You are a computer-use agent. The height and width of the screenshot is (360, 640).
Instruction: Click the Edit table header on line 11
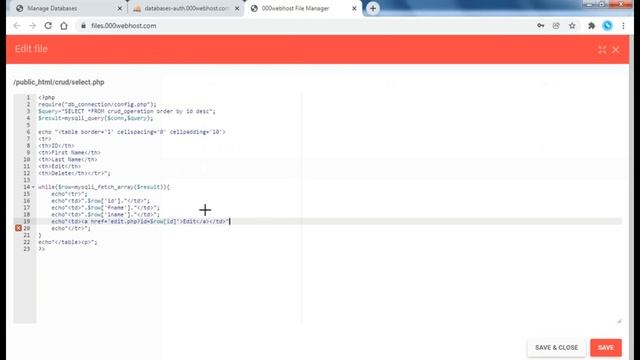pyautogui.click(x=60, y=167)
